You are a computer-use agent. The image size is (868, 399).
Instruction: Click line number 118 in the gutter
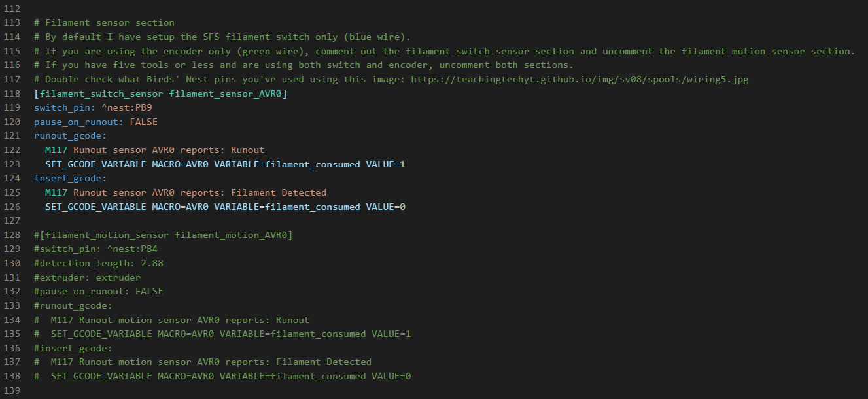[12, 94]
